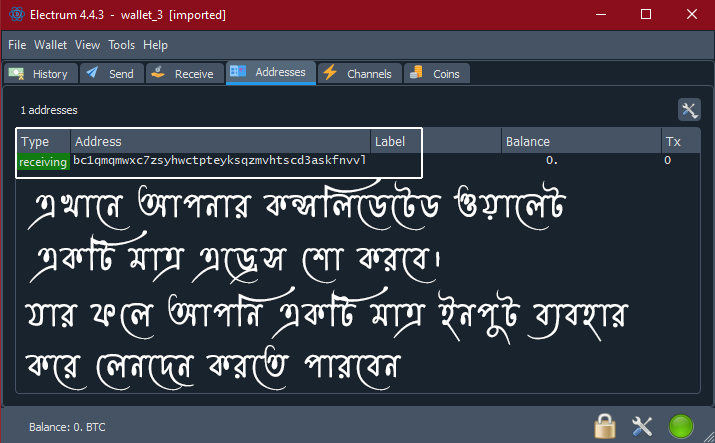Sort by the Type column header
The height and width of the screenshot is (443, 715).
[x=43, y=142]
